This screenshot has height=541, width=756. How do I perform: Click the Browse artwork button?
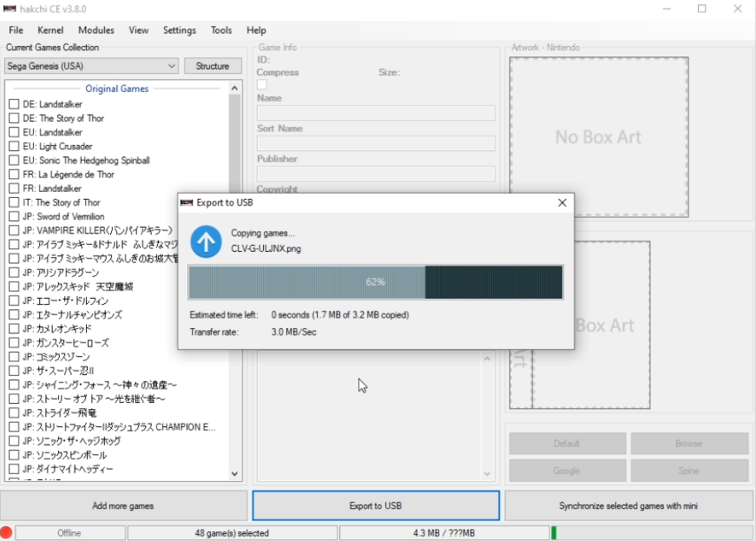(689, 443)
